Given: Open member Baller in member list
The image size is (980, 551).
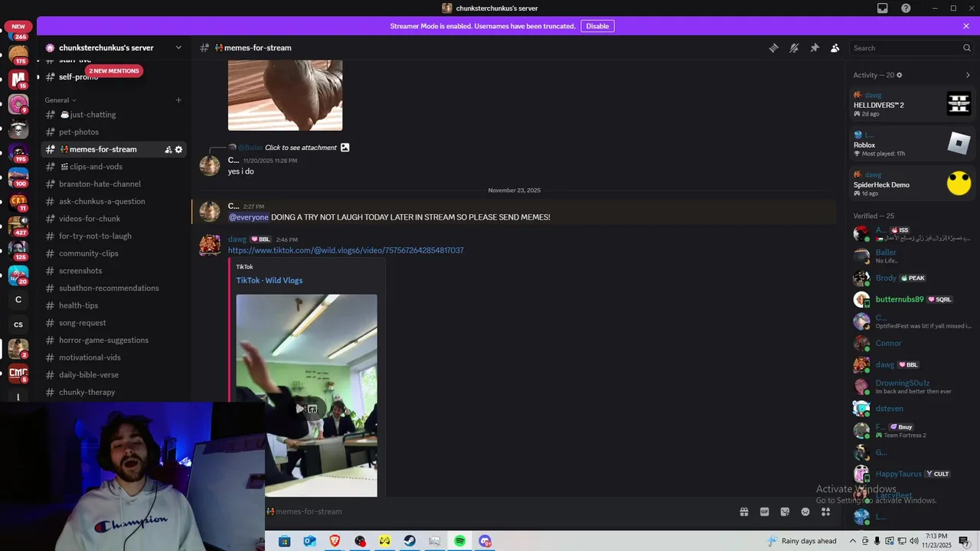Looking at the screenshot, I should [x=912, y=256].
